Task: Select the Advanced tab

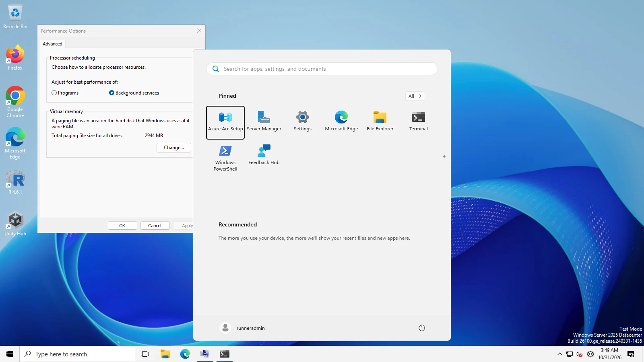Action: coord(53,44)
